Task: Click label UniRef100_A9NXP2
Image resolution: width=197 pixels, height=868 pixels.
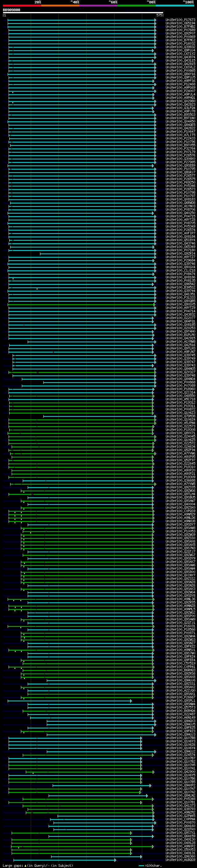Action: tap(180, 846)
